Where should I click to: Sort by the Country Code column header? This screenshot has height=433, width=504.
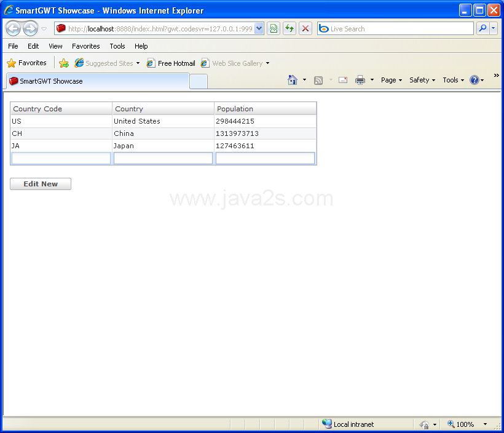61,109
